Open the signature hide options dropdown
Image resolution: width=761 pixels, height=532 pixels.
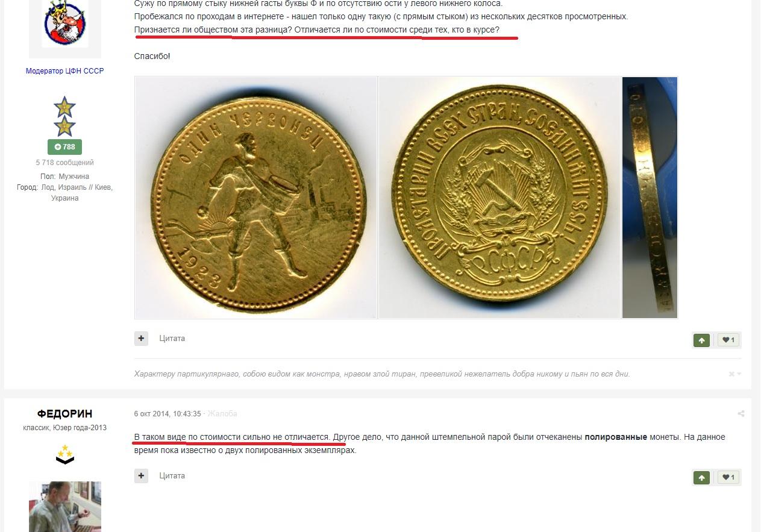point(734,374)
